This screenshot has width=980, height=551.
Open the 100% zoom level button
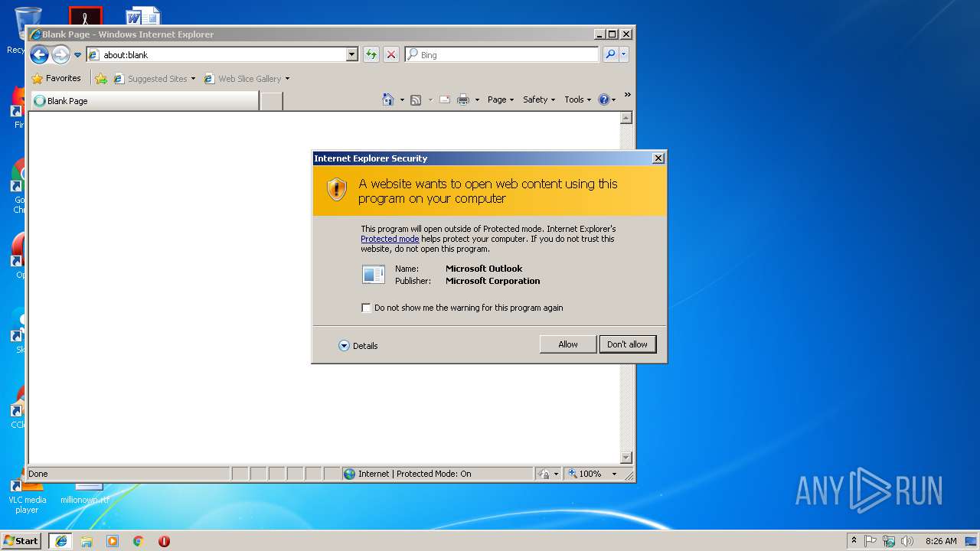585,474
